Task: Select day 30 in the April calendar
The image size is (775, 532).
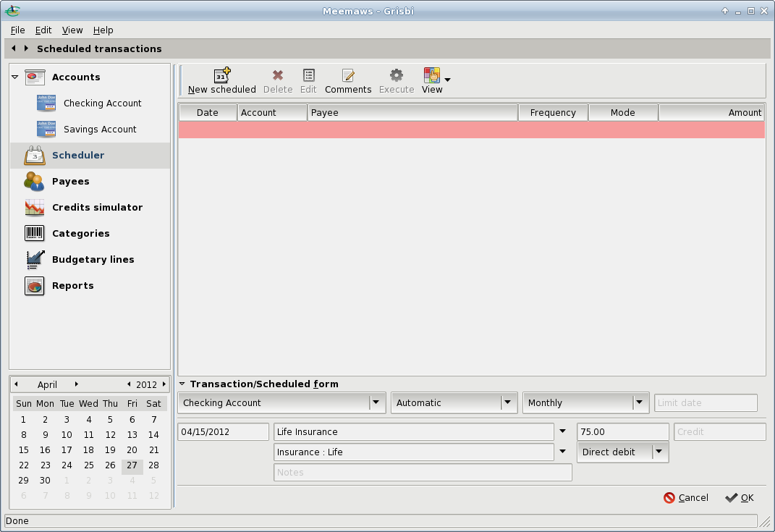Action: [45, 480]
